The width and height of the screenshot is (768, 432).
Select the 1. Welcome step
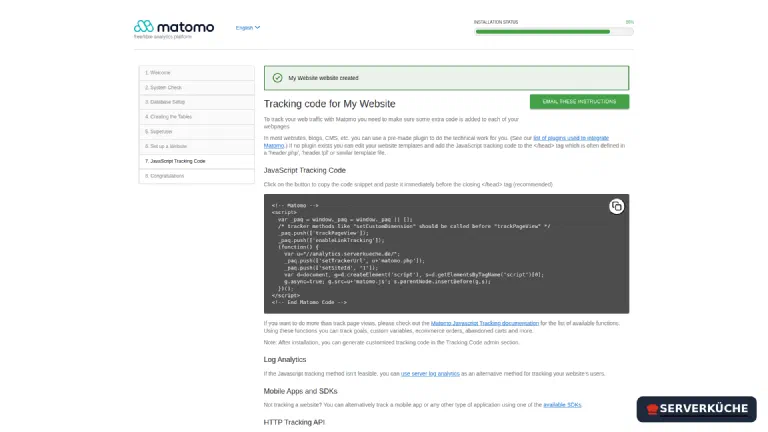coord(196,72)
